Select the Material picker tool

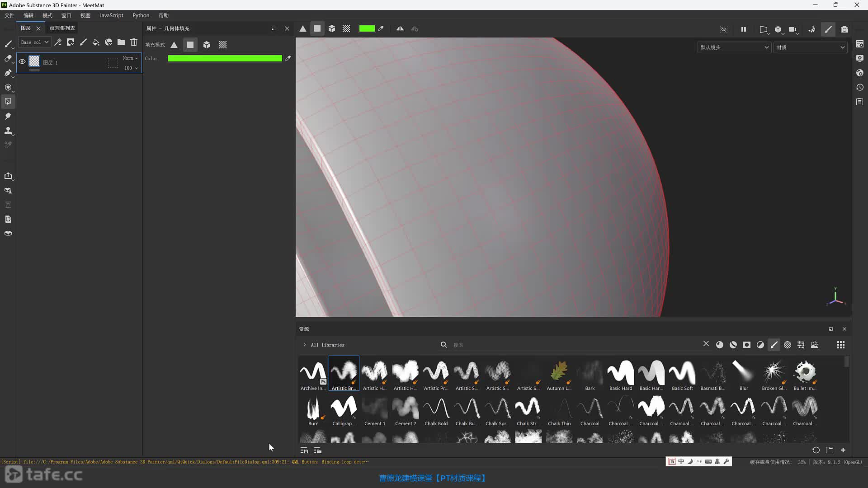click(x=8, y=145)
